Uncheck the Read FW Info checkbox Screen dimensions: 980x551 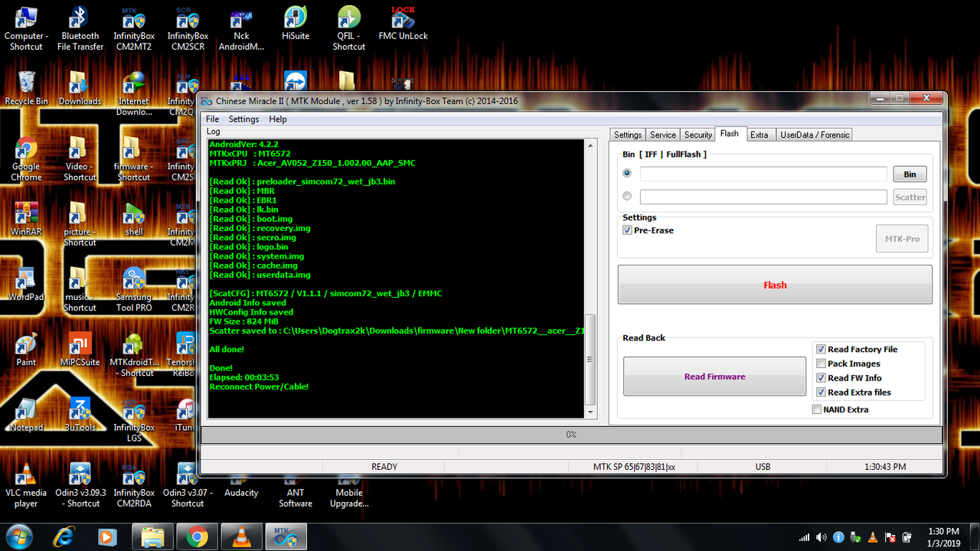(x=821, y=378)
